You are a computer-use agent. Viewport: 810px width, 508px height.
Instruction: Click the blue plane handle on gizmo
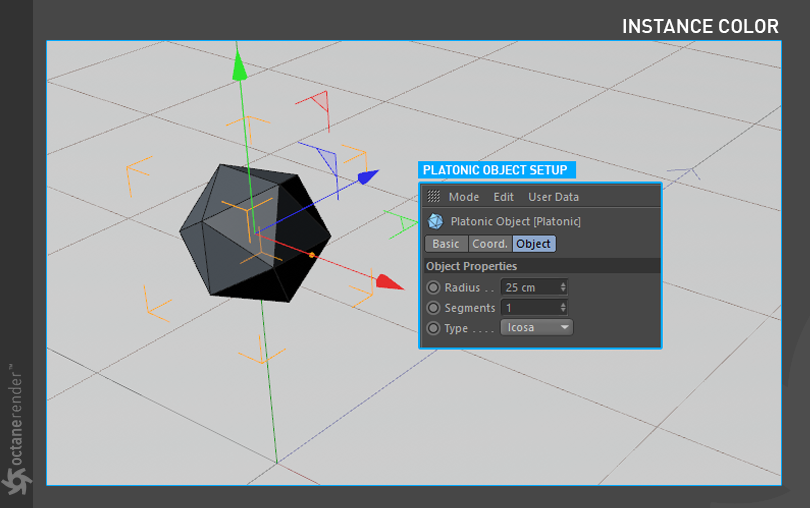coord(327,161)
